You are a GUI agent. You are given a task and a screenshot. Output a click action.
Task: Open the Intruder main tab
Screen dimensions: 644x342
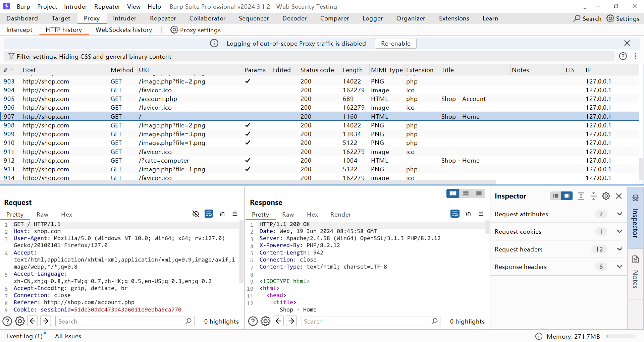[x=124, y=18]
